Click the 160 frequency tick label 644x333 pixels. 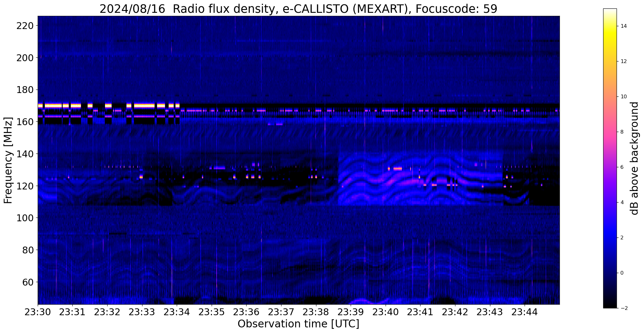point(25,122)
